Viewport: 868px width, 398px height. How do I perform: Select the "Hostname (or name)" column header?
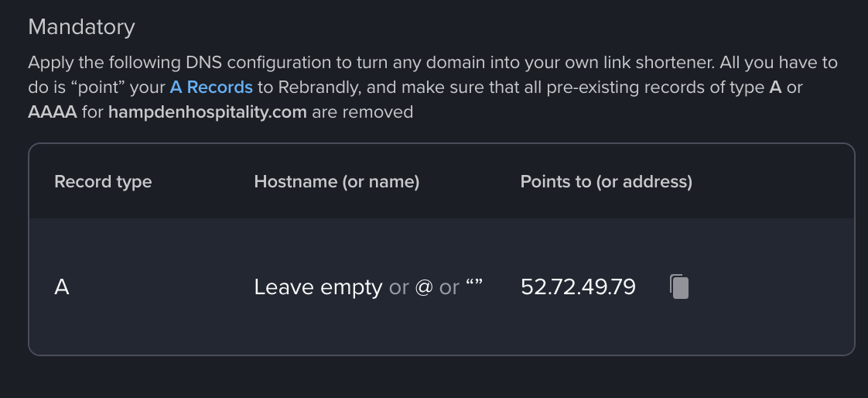(337, 182)
